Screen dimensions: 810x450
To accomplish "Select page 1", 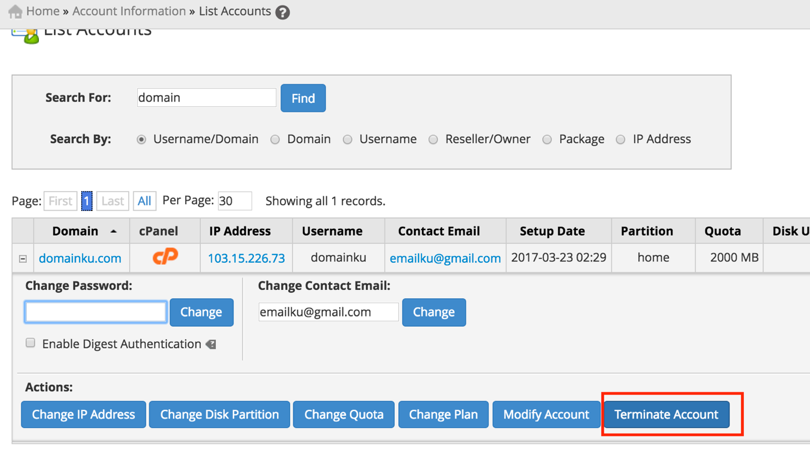I will [x=87, y=201].
